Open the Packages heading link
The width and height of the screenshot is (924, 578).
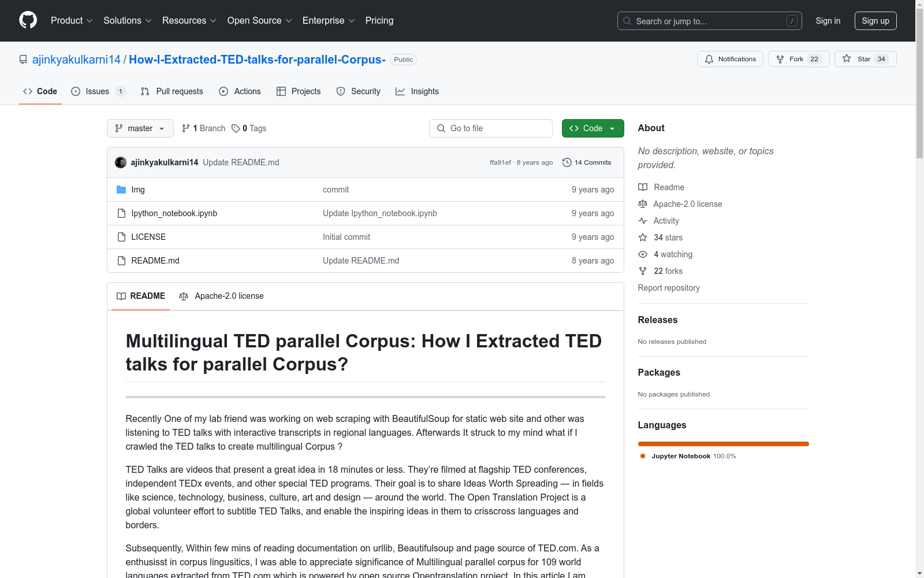click(659, 372)
